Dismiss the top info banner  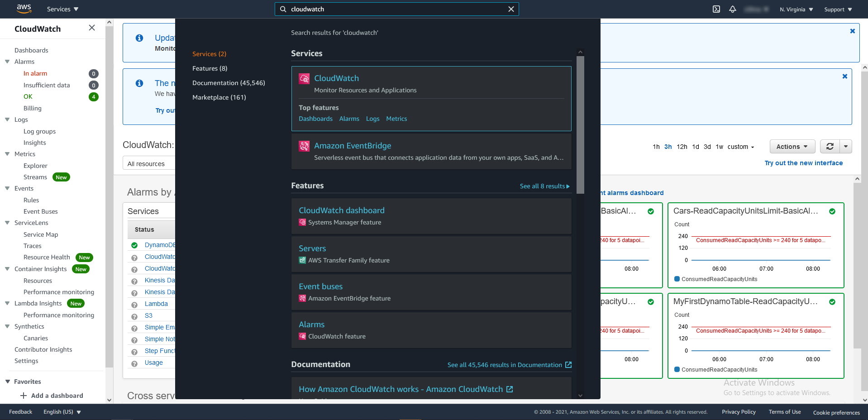[x=852, y=31]
